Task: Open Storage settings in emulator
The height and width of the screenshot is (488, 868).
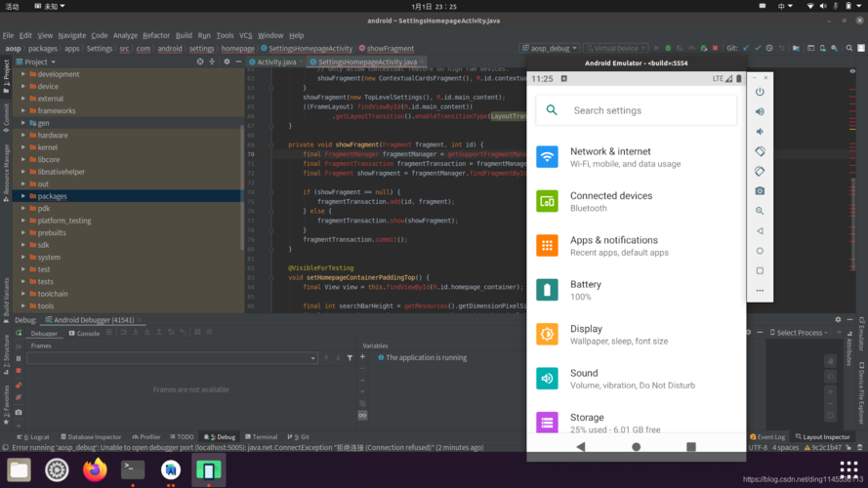Action: click(x=636, y=422)
